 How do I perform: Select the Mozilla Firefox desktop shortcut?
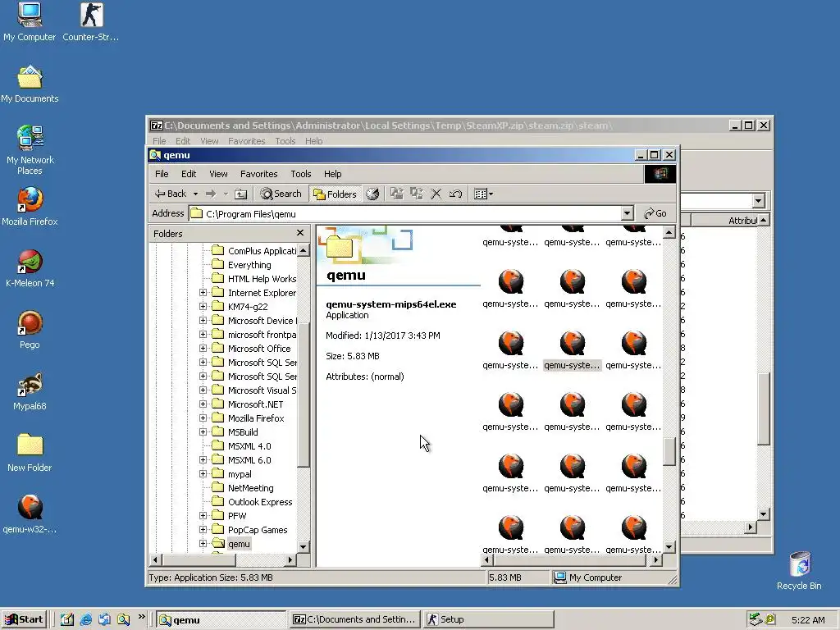[x=30, y=207]
